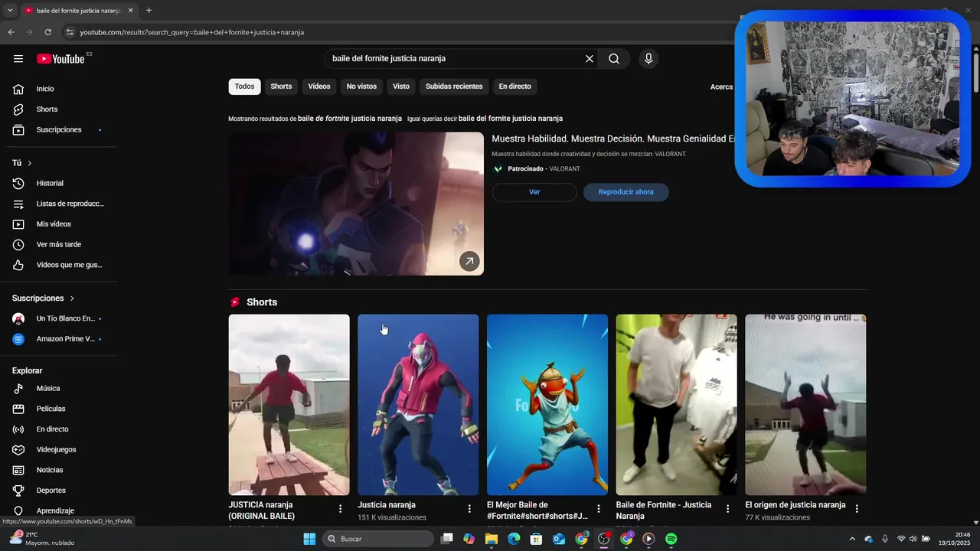
Task: Click the Windows taskbar Buscar search box
Action: (378, 539)
